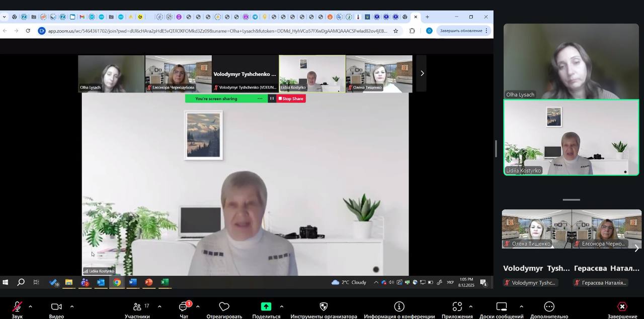
Task: Select Lidiia Kostyrko video thumbnail in top strip
Action: (x=312, y=73)
